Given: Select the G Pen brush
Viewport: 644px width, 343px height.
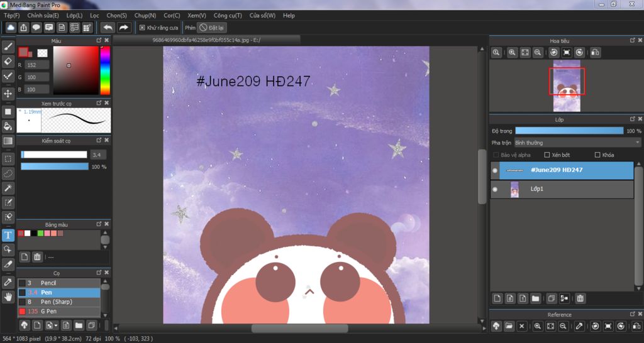Looking at the screenshot, I should pos(58,312).
